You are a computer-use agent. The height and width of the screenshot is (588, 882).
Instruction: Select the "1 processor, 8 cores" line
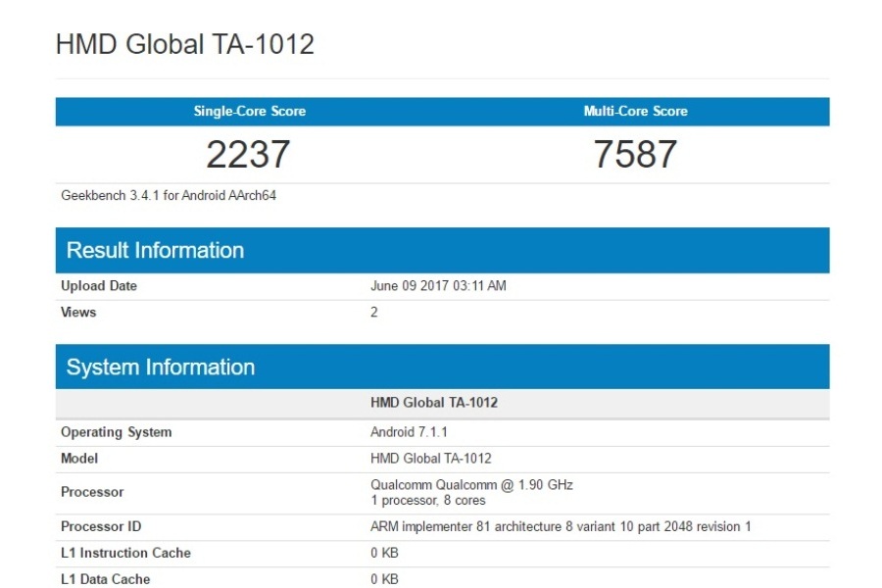pos(428,500)
